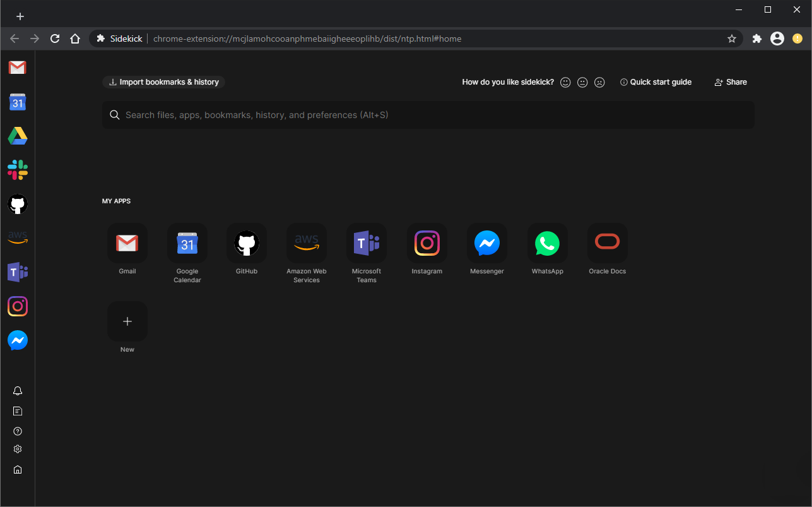Go to home icon in sidebar
812x507 pixels.
(18, 469)
